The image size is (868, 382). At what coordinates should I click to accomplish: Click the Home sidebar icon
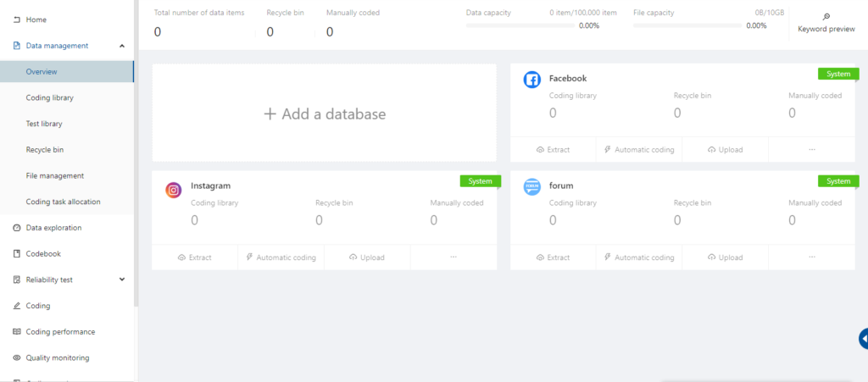coord(16,19)
